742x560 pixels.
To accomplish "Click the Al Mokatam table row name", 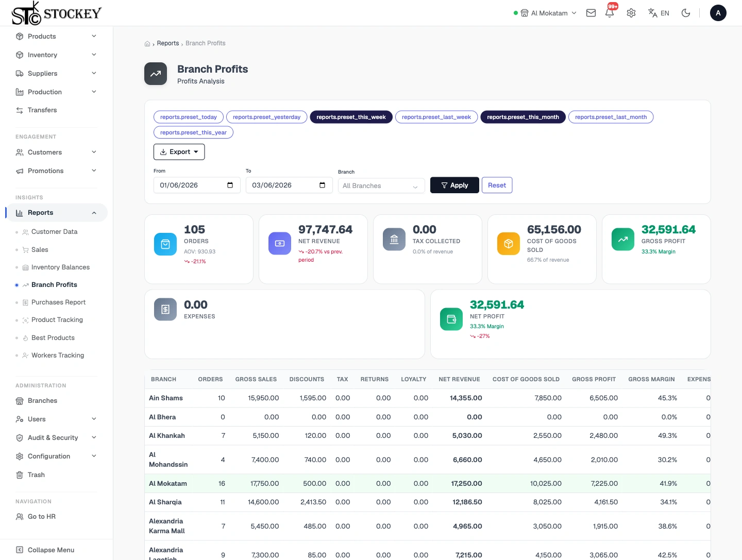I will (x=168, y=484).
